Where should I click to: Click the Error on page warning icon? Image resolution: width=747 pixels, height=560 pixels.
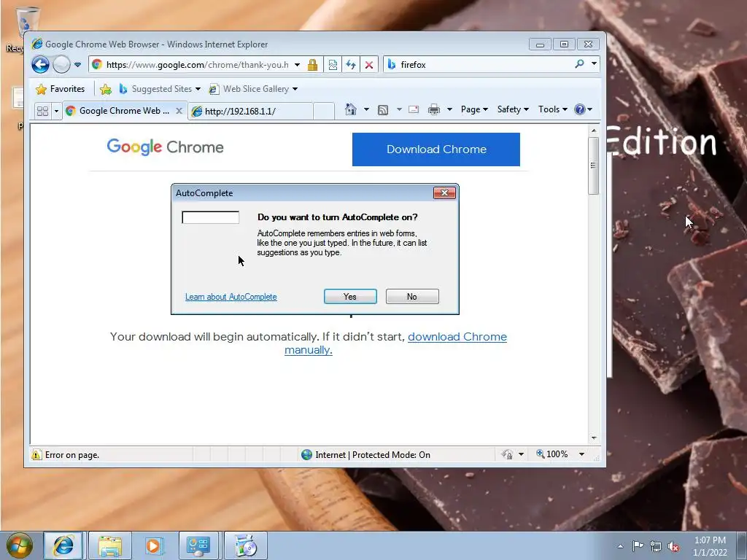(x=36, y=455)
